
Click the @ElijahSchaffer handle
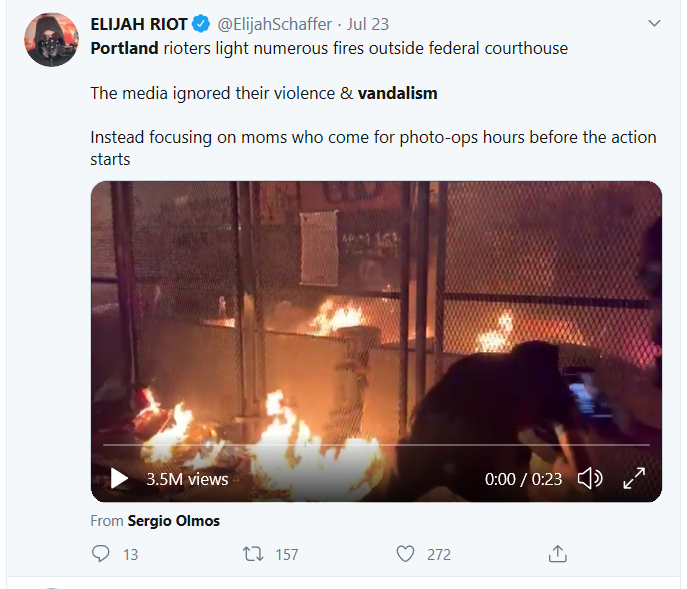pyautogui.click(x=274, y=24)
